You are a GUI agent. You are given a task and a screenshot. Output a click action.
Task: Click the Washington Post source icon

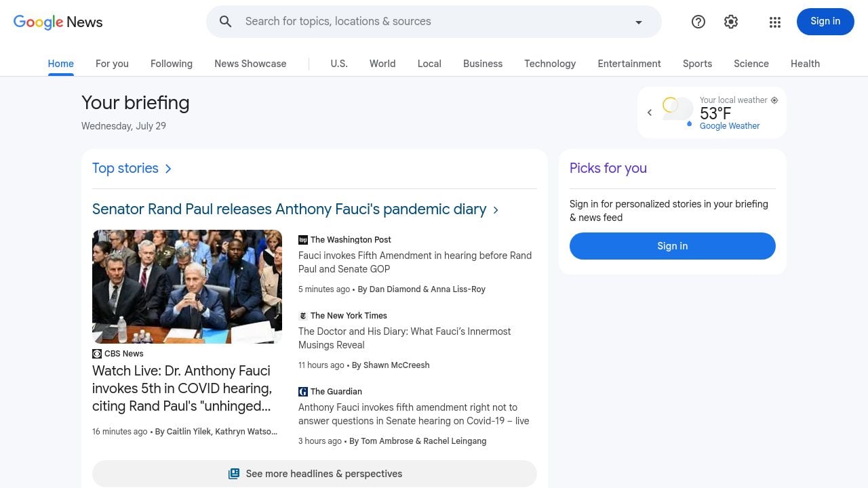(x=303, y=240)
